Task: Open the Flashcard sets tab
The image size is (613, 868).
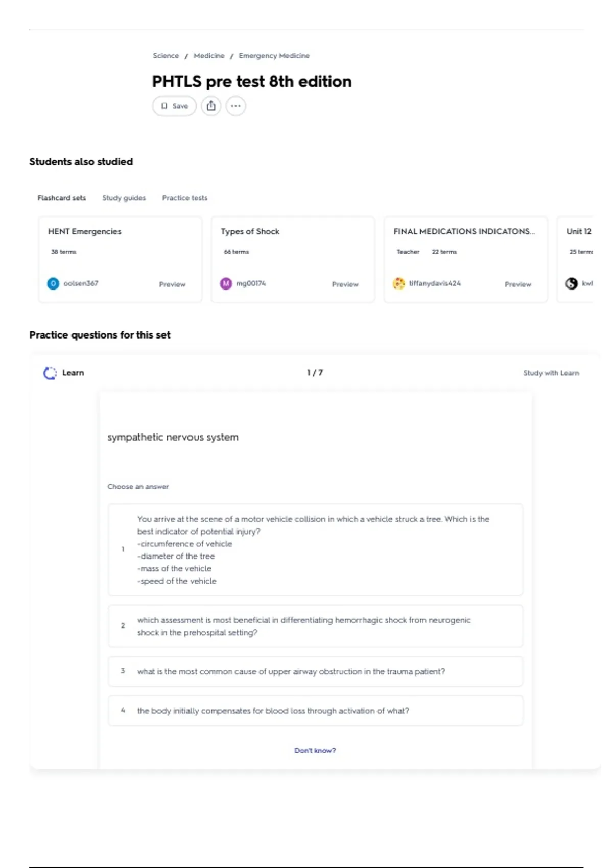Action: pyautogui.click(x=62, y=198)
